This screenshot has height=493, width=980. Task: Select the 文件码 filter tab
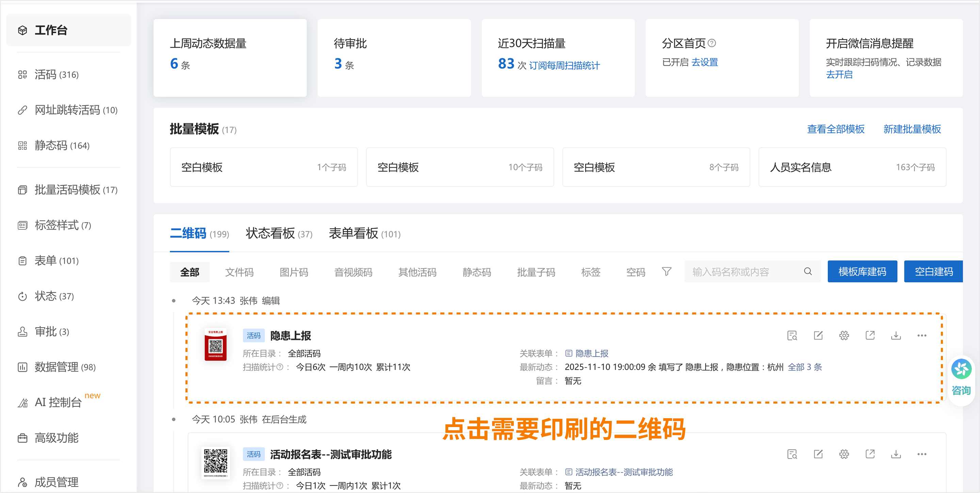click(239, 272)
